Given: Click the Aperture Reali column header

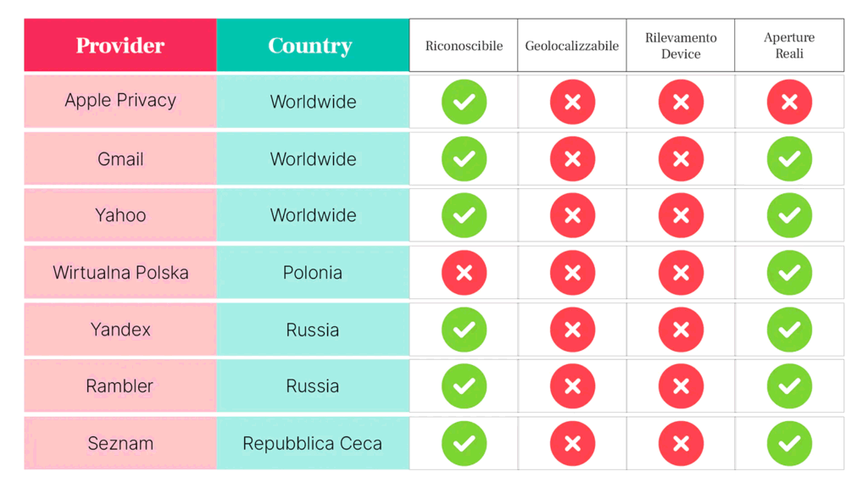Looking at the screenshot, I should (x=789, y=46).
